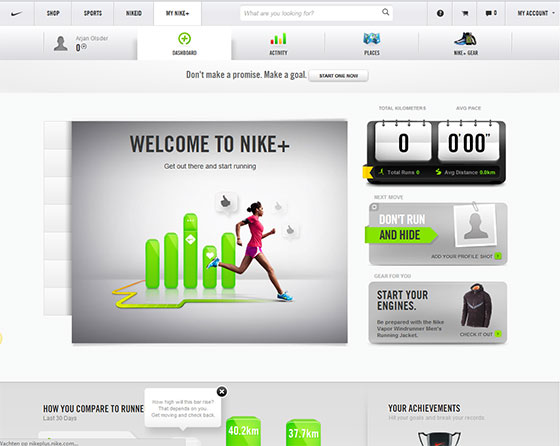Click the Total Runs runner icon
Screen dimensions: 560x446
tap(381, 172)
